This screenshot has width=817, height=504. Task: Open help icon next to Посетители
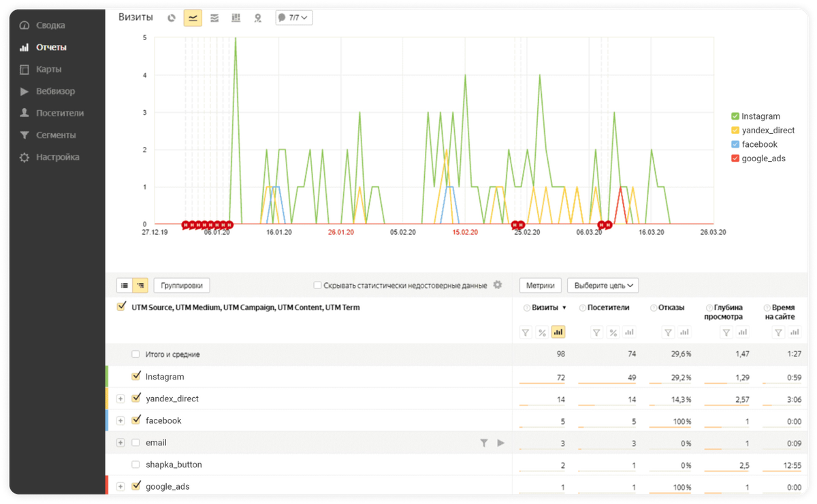tap(583, 308)
